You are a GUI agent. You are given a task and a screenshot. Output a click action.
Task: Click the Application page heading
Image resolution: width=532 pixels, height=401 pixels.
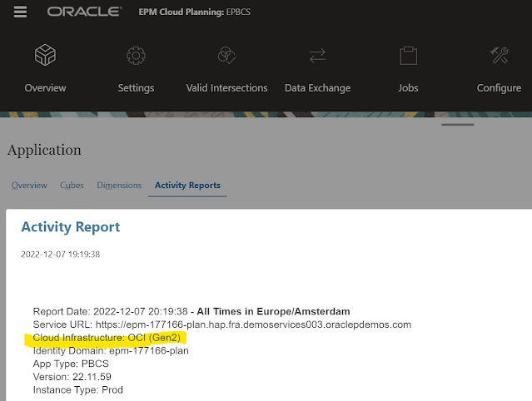pyautogui.click(x=44, y=150)
